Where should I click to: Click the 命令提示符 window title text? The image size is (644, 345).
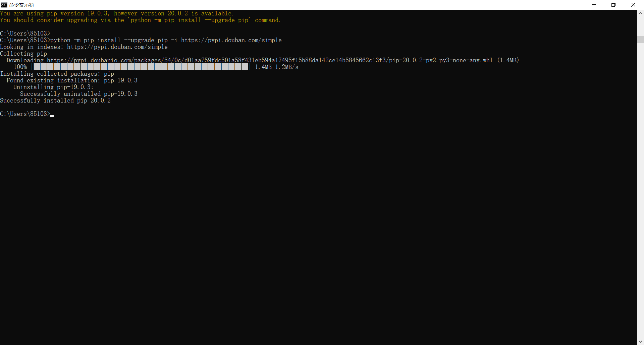[22, 5]
